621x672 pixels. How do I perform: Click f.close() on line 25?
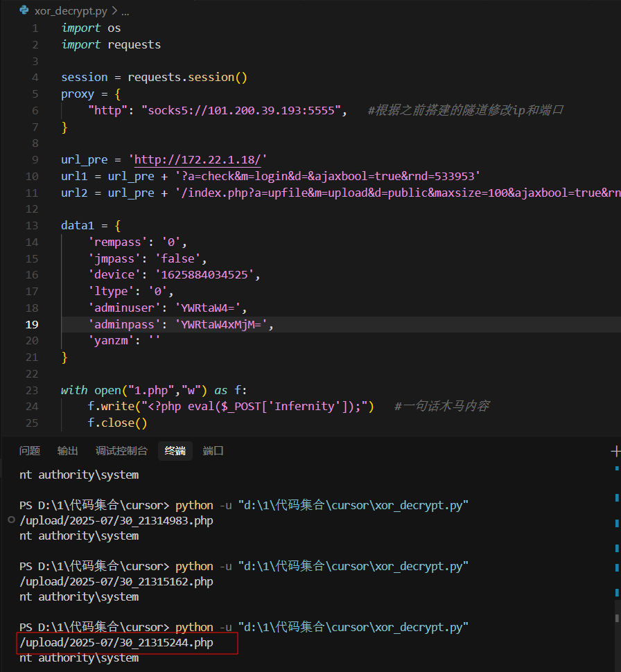(118, 423)
